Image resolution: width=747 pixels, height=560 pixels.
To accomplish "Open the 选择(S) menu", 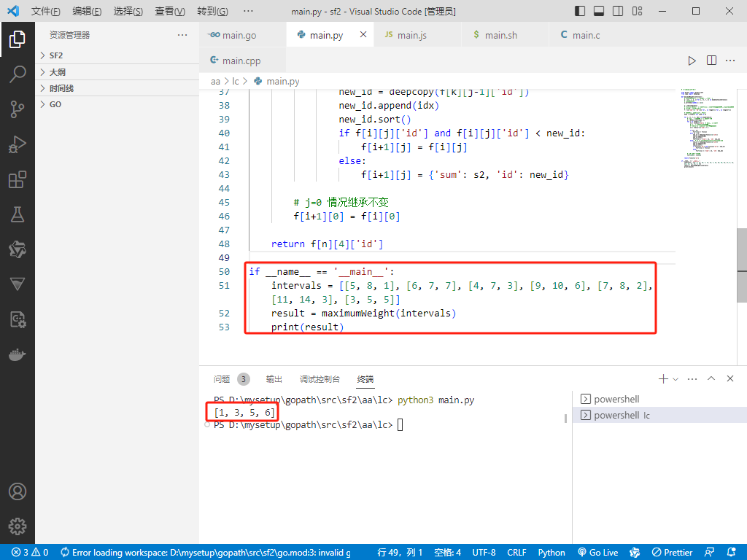I will tap(128, 11).
